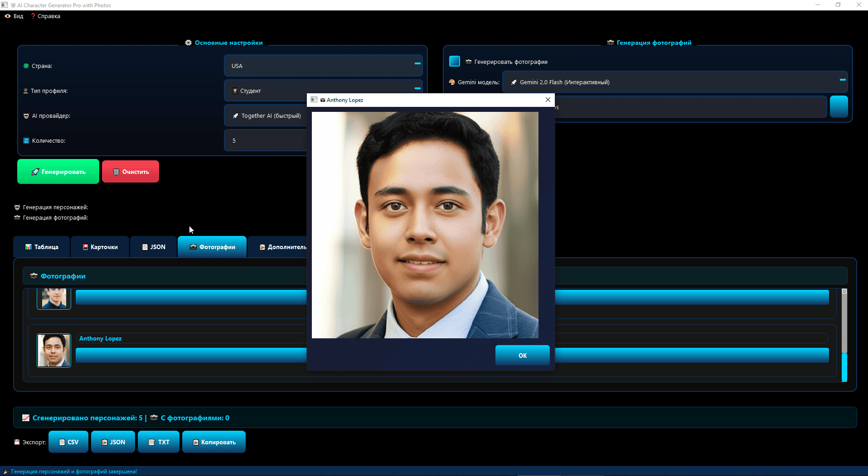Click the clipboard icon on the Копировать button
The image size is (868, 476).
pyautogui.click(x=196, y=442)
